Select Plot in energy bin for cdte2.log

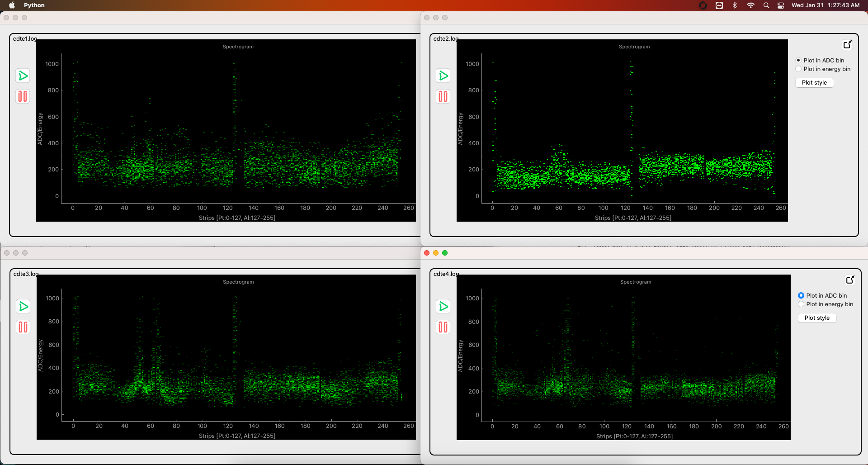823,69
